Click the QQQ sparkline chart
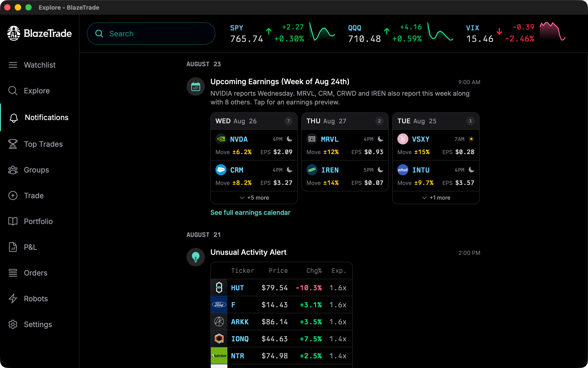 (440, 32)
